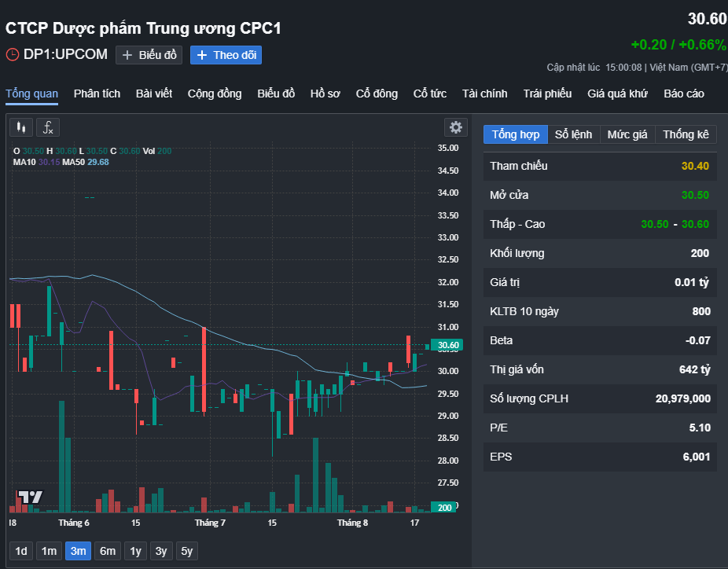Set chart range to 1d
The height and width of the screenshot is (569, 728).
click(21, 551)
